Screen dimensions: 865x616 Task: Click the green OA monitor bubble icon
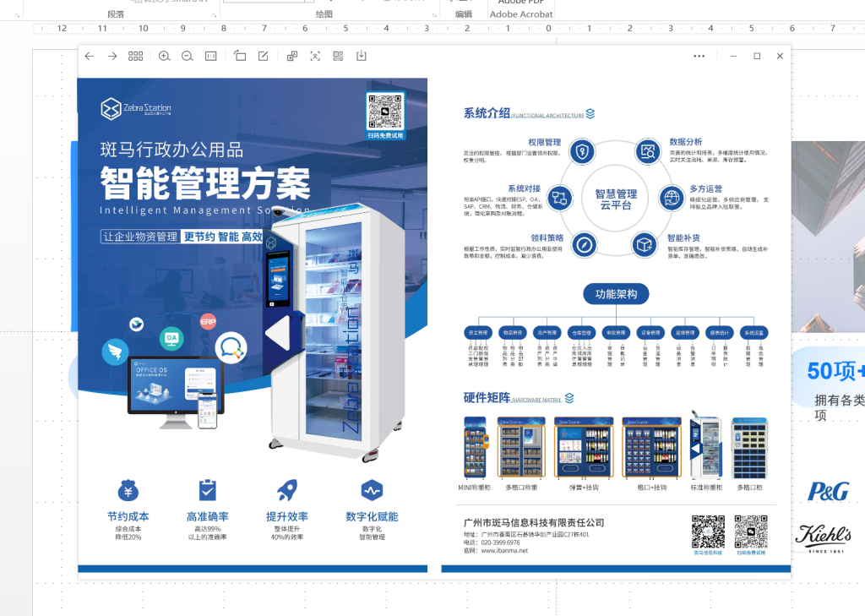171,338
